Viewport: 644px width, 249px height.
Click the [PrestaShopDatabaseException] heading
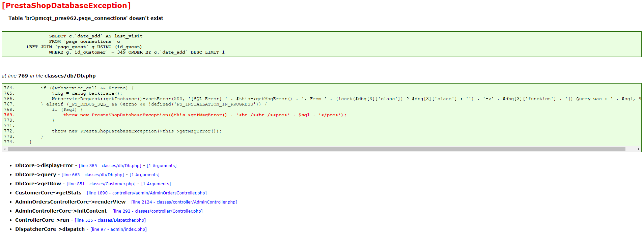66,6
